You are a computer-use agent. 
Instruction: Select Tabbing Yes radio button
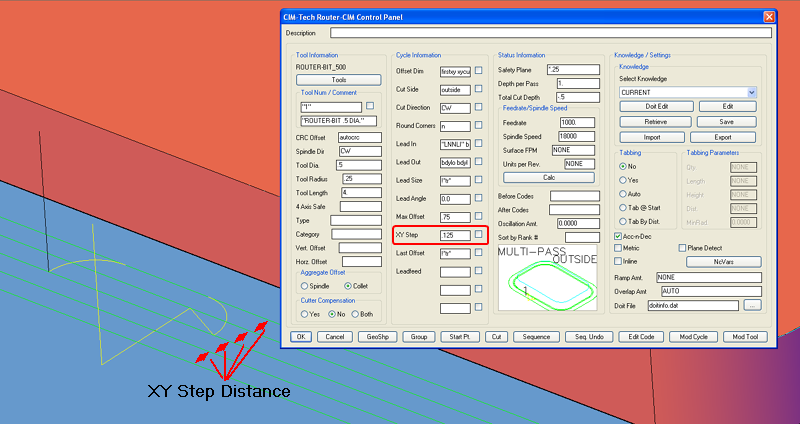(x=622, y=180)
